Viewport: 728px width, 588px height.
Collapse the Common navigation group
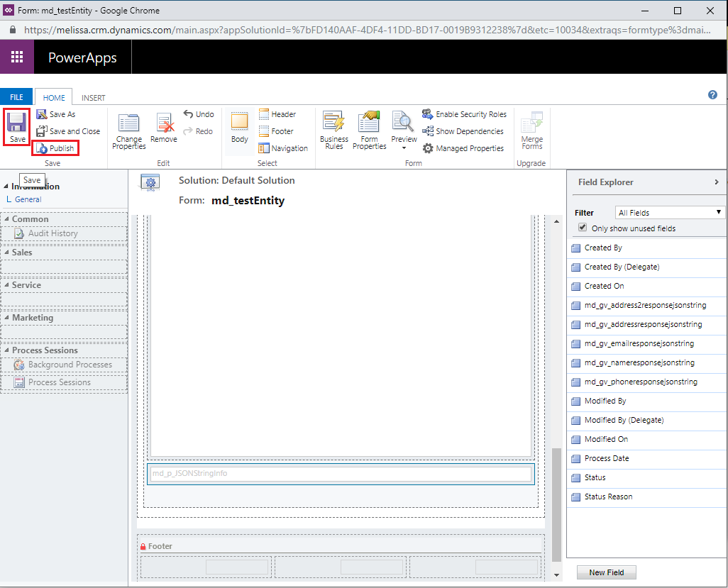coord(6,218)
